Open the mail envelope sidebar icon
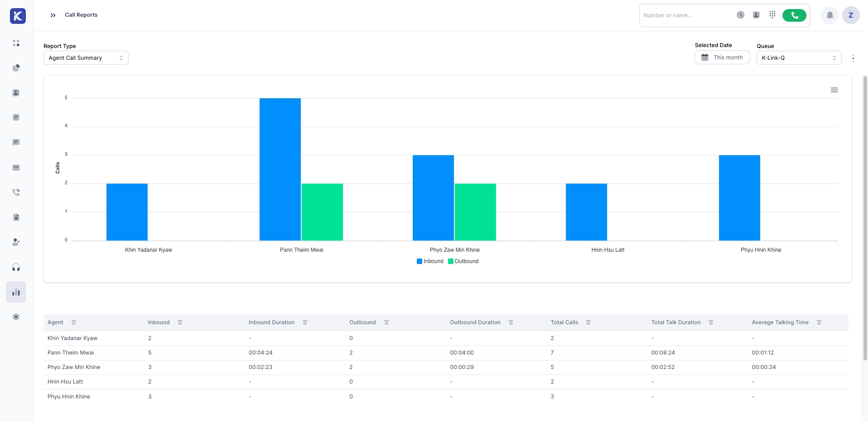 point(16,168)
